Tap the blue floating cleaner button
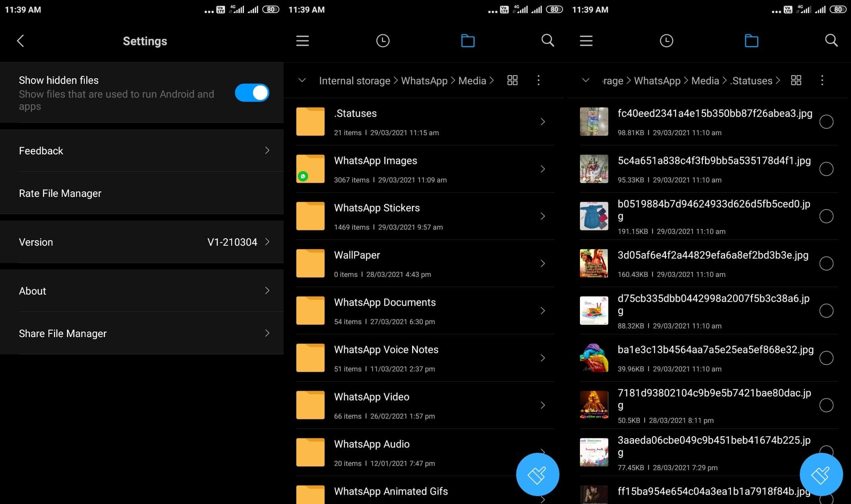The width and height of the screenshot is (851, 504). pyautogui.click(x=537, y=474)
